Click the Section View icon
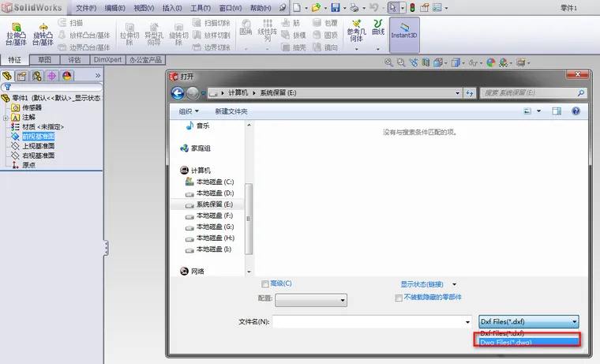Image resolution: width=600 pixels, height=364 pixels. (x=426, y=62)
